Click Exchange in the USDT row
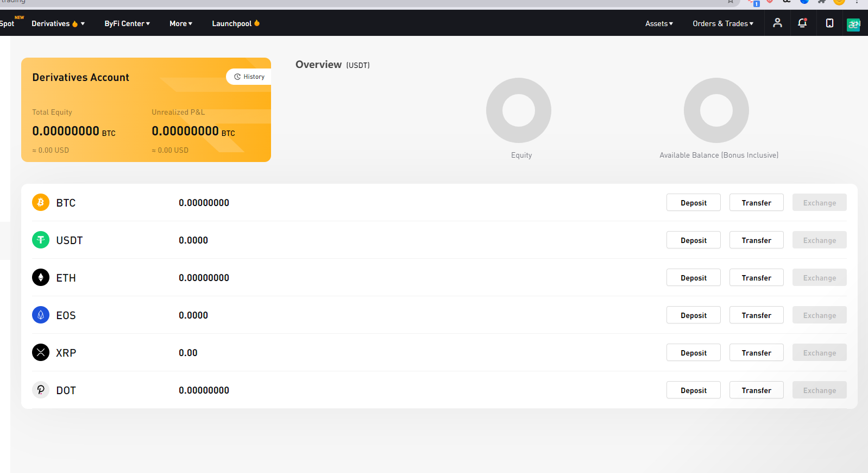This screenshot has width=868, height=473. point(820,240)
